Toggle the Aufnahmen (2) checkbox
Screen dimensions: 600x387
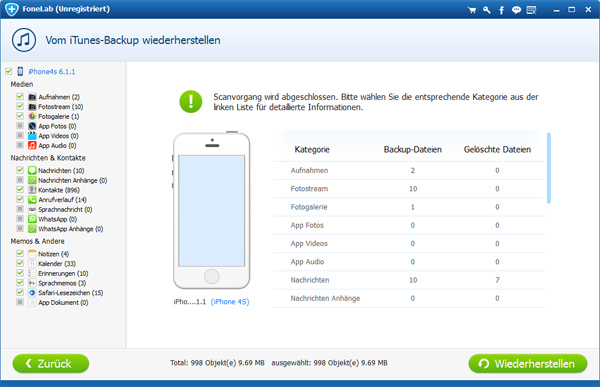tap(20, 96)
